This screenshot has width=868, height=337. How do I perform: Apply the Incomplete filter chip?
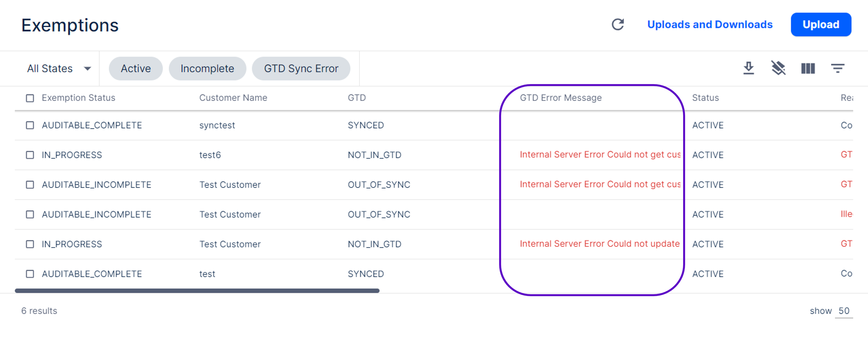click(207, 68)
